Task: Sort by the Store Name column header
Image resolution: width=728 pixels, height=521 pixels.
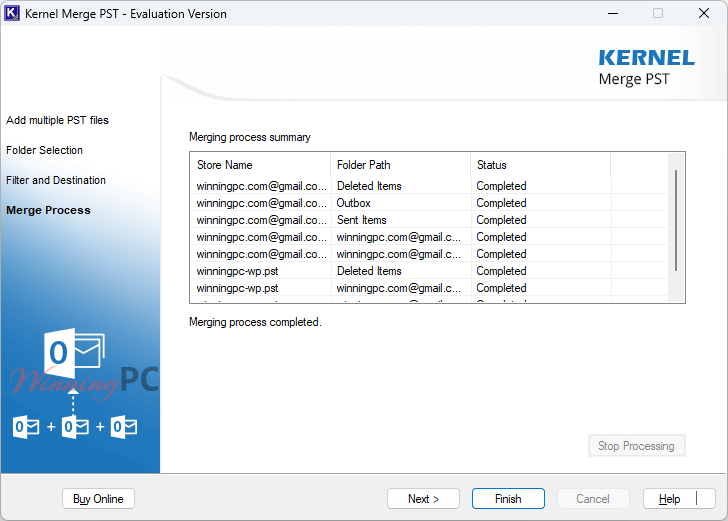Action: point(261,165)
